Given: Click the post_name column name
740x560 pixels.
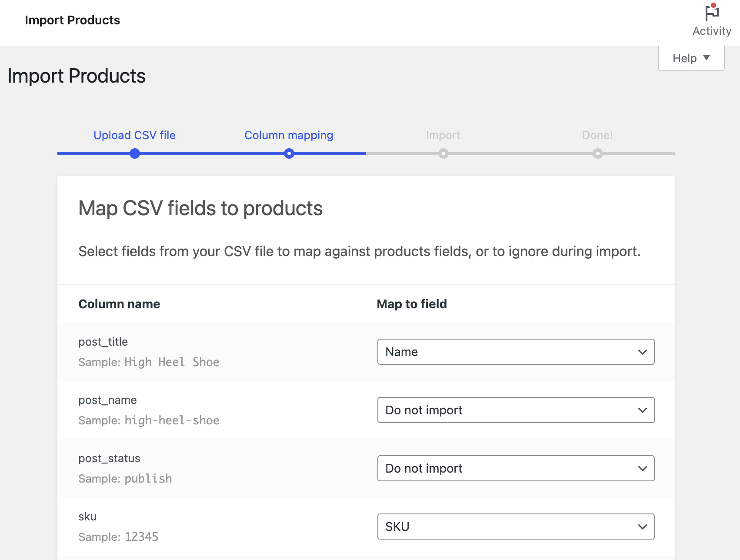Looking at the screenshot, I should click(107, 400).
